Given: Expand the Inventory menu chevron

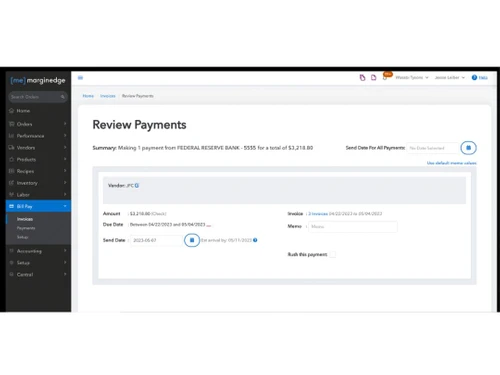Looking at the screenshot, I should (x=65, y=183).
